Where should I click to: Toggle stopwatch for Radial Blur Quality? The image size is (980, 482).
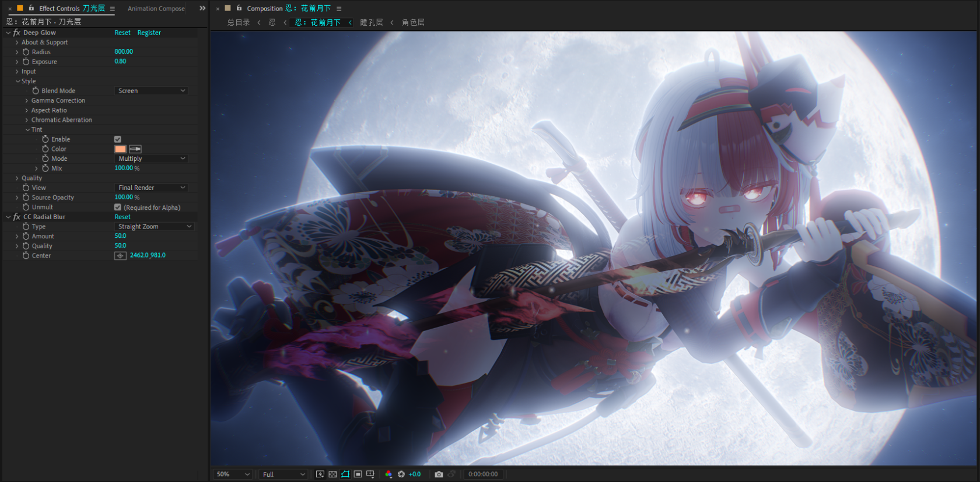pos(26,246)
